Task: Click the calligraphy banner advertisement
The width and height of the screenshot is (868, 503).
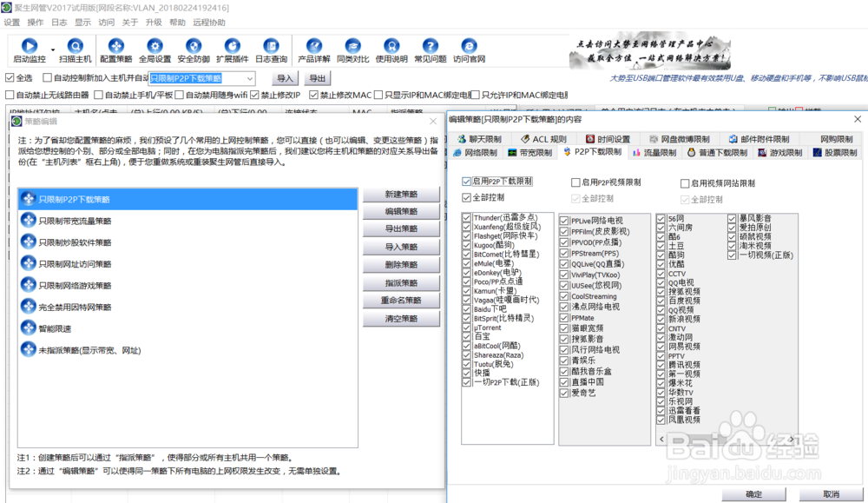Action: [x=650, y=51]
